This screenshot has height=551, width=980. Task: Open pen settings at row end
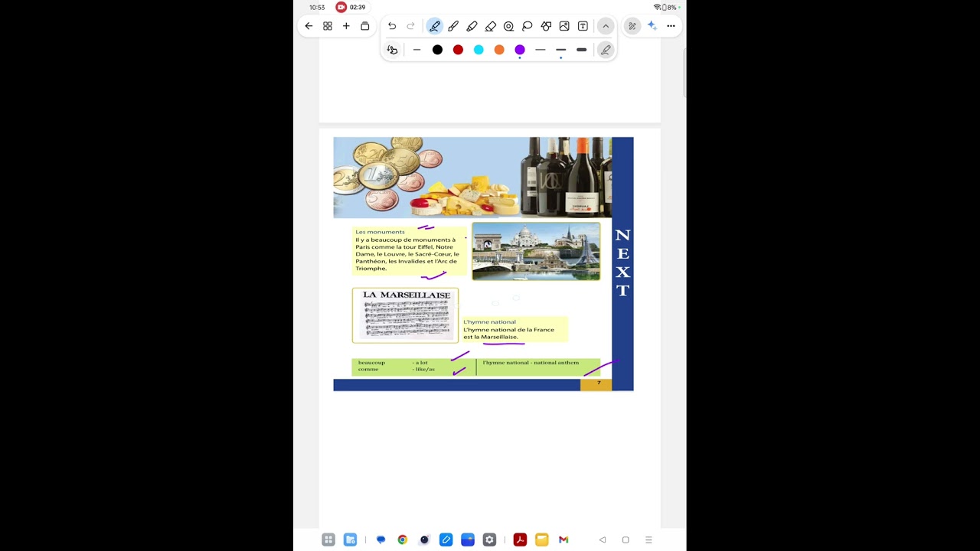pyautogui.click(x=606, y=50)
